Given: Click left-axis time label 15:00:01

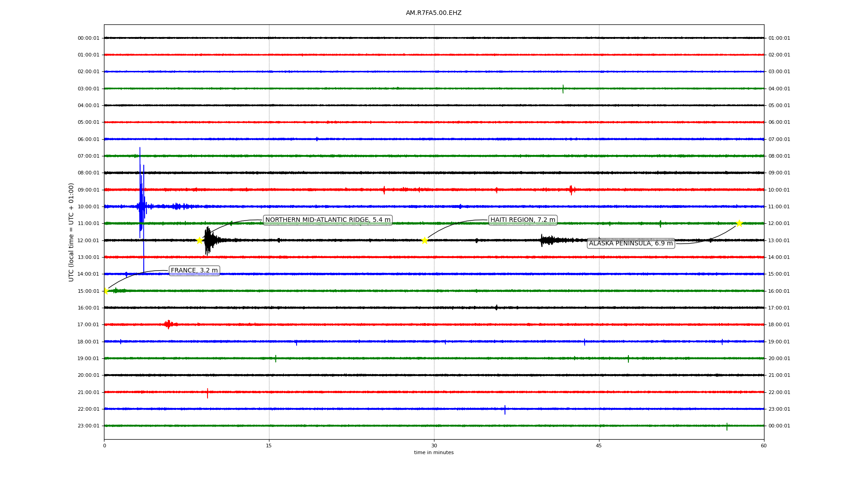Looking at the screenshot, I should [89, 291].
